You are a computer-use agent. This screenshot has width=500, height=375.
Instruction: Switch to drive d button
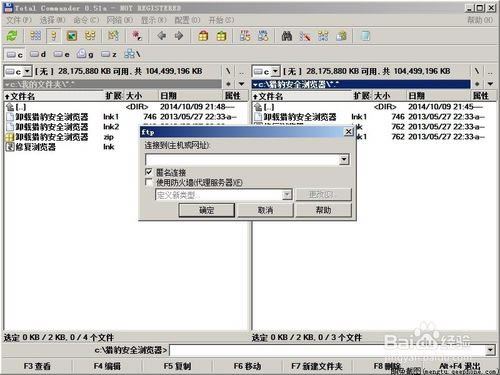pyautogui.click(x=37, y=54)
